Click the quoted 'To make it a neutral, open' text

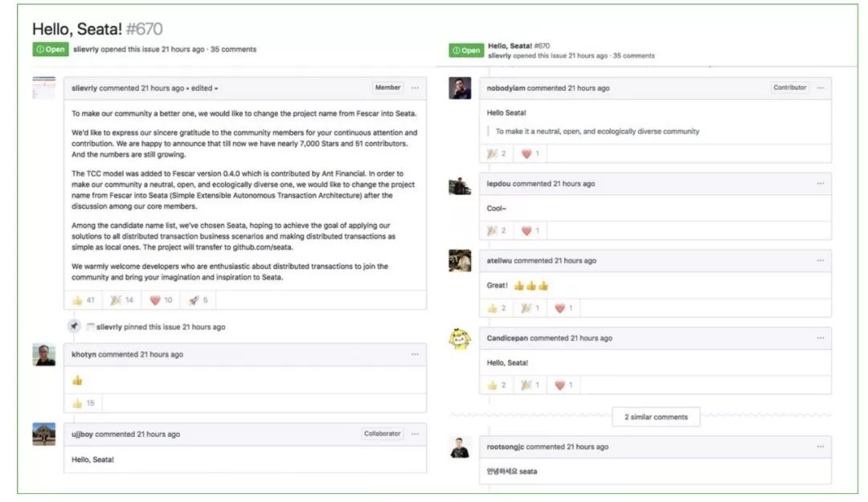[x=597, y=131]
